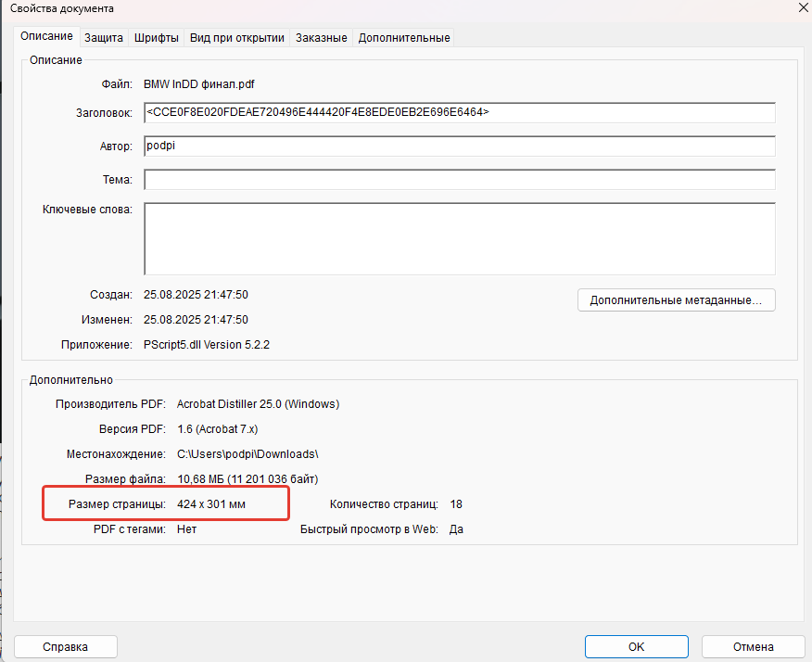812x662 pixels.
Task: Click the Справка button
Action: (x=65, y=646)
